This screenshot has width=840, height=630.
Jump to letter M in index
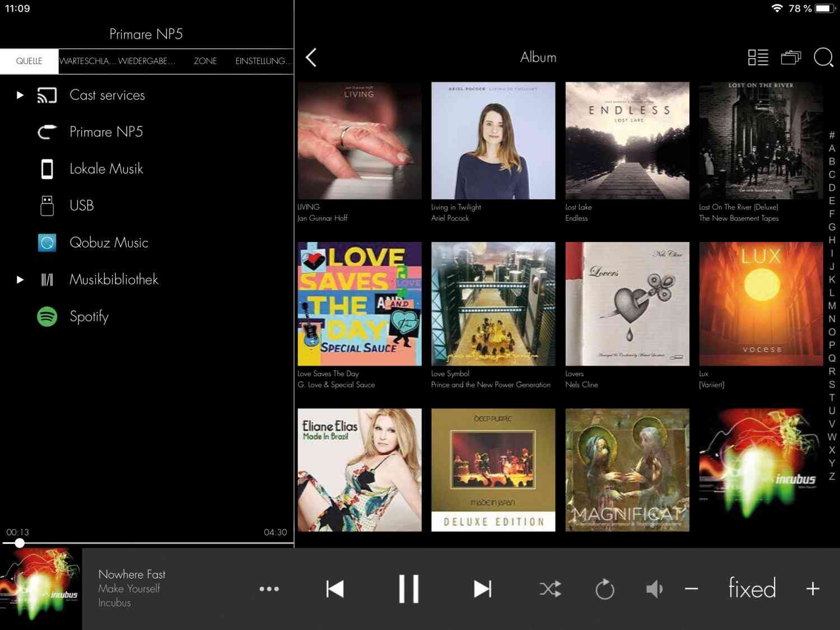coord(832,306)
